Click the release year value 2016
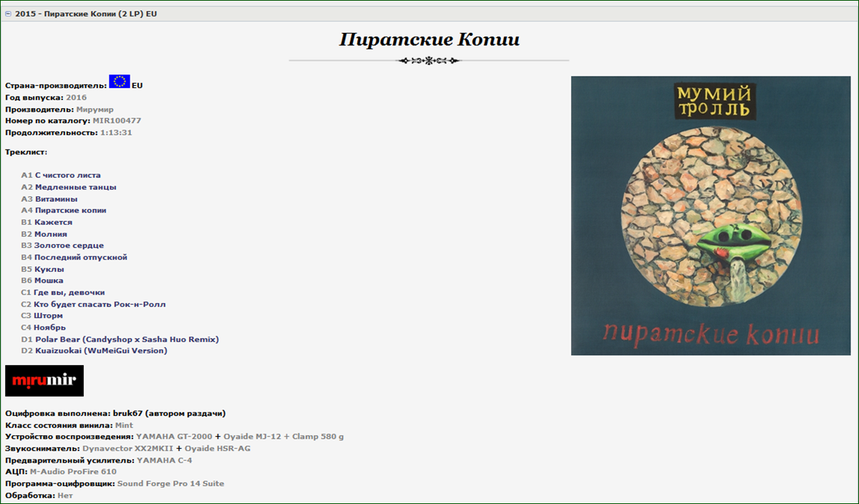Screen dimensions: 859x504 pyautogui.click(x=76, y=97)
